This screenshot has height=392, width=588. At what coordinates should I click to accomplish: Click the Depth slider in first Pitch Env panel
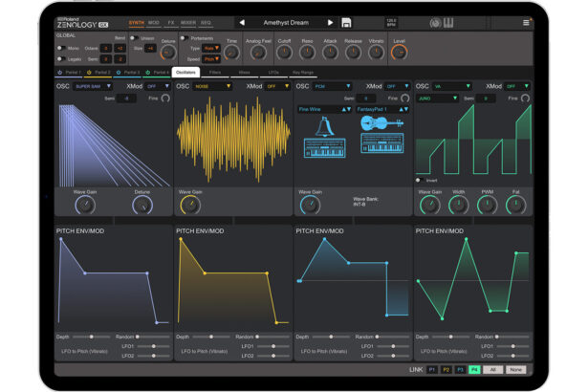click(x=92, y=337)
